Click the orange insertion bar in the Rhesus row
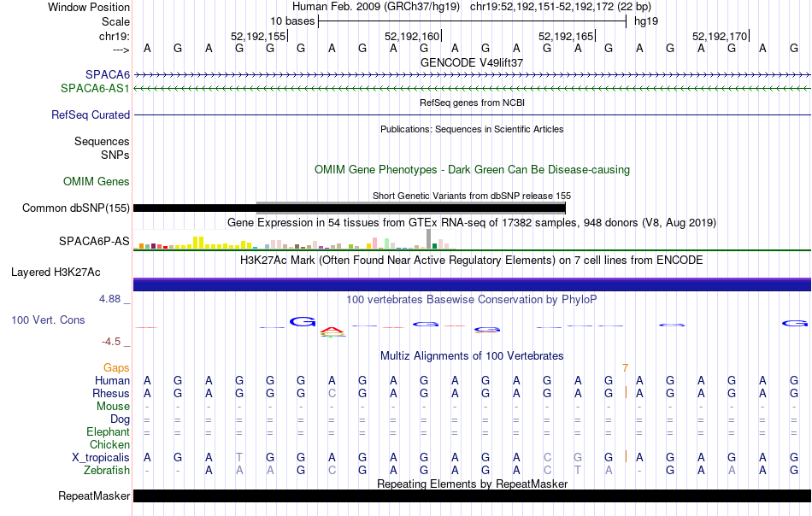812x516 pixels. [x=626, y=392]
